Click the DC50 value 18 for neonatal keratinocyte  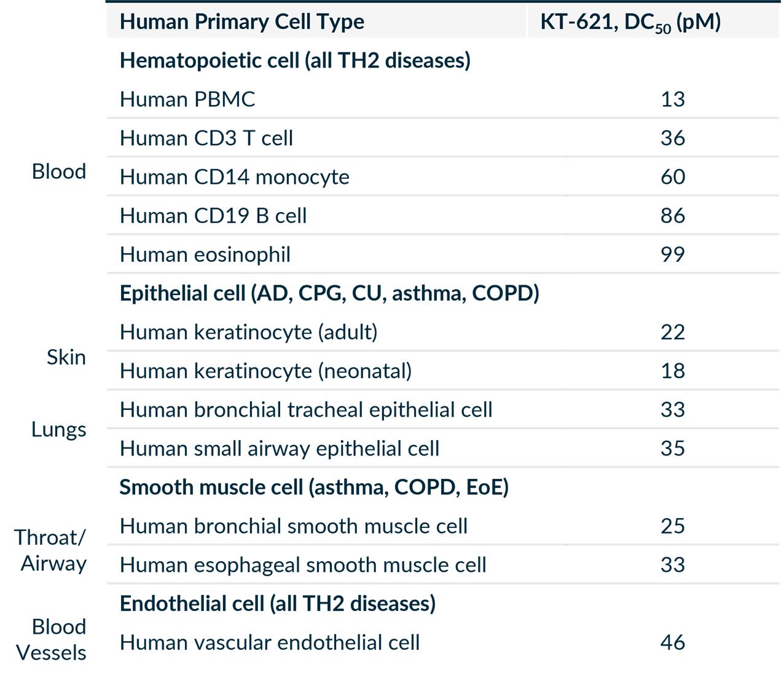tap(673, 371)
